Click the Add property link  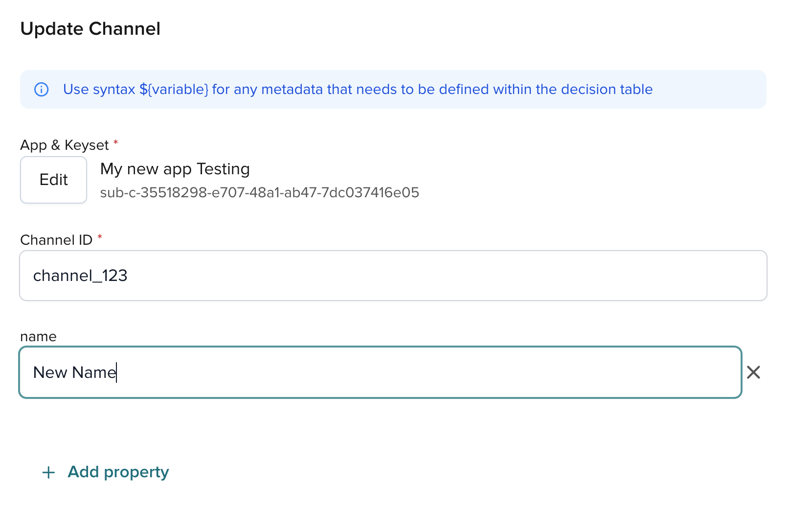pyautogui.click(x=118, y=472)
